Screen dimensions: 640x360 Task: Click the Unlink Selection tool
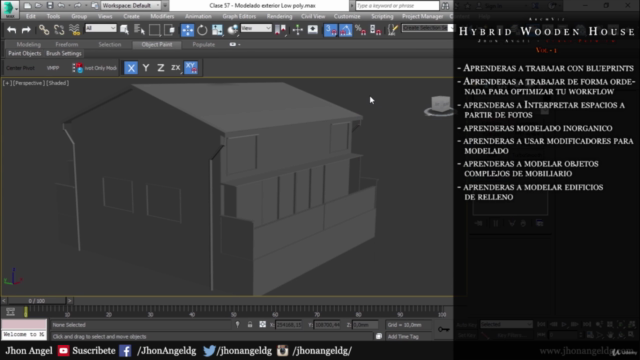[x=59, y=30]
